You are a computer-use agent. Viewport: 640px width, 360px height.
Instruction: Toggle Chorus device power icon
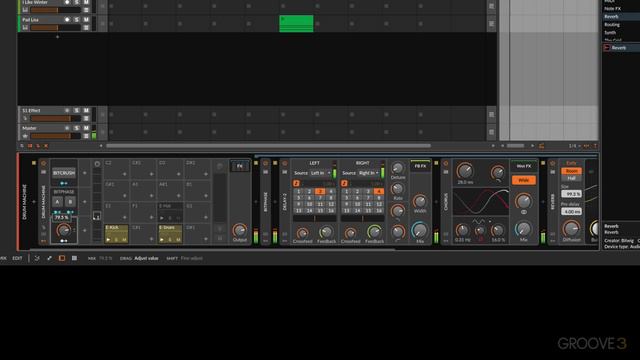(446, 163)
